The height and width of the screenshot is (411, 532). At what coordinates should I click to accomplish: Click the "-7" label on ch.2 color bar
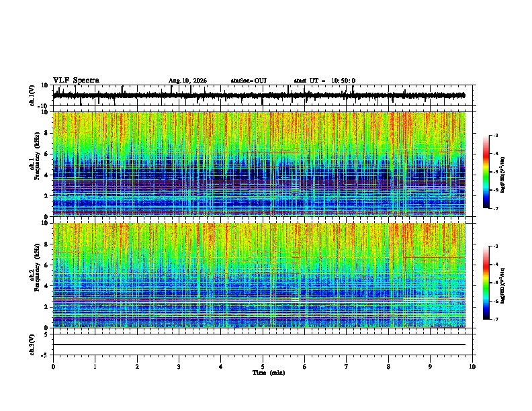pos(496,319)
